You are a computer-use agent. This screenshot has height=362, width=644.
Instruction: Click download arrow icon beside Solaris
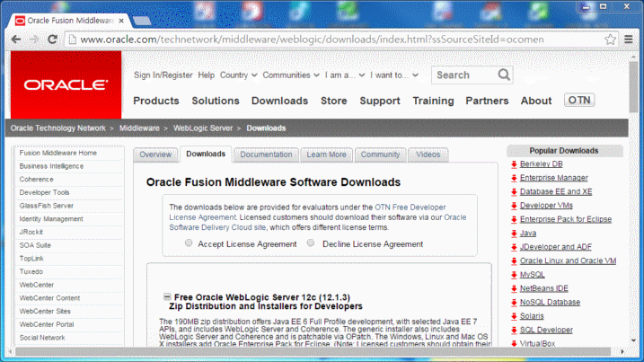(x=514, y=316)
